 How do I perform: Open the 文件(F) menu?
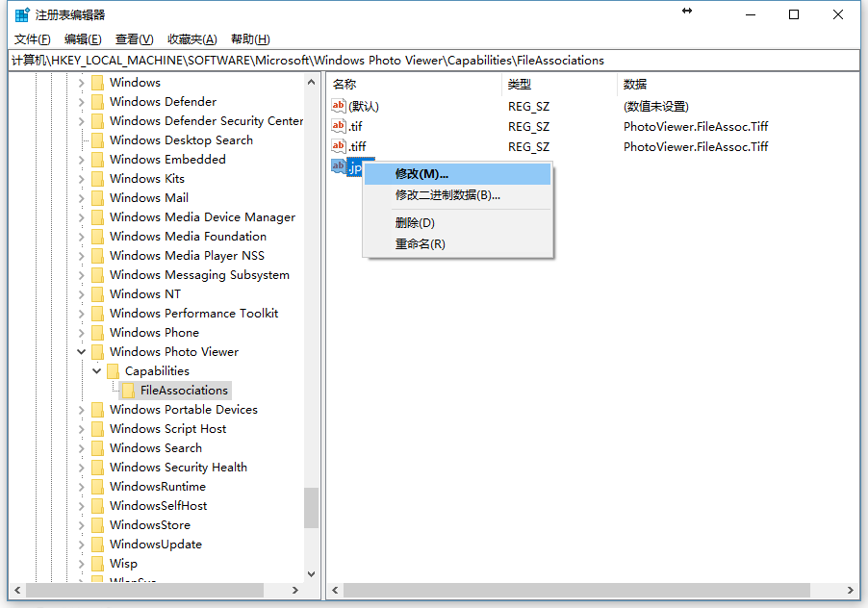click(32, 39)
